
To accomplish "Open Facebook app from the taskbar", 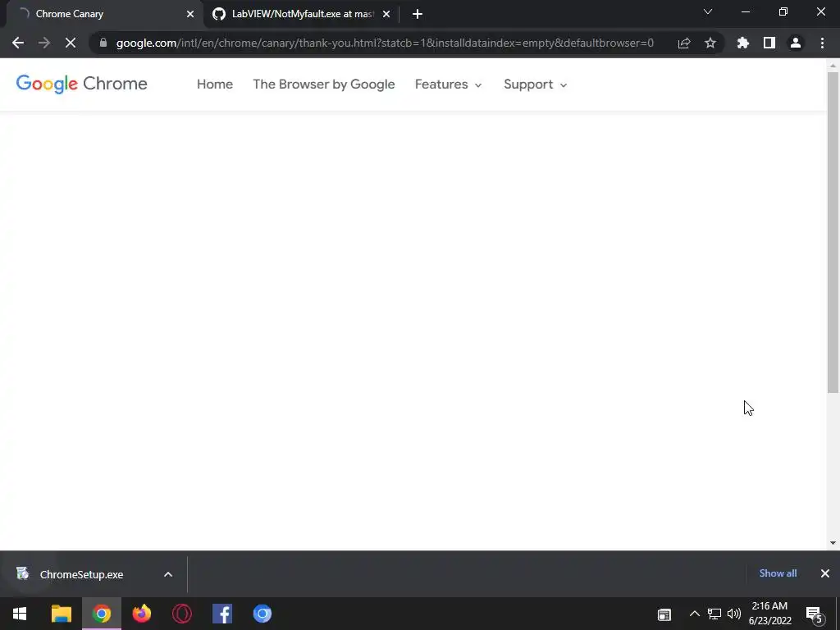I will coord(222,614).
